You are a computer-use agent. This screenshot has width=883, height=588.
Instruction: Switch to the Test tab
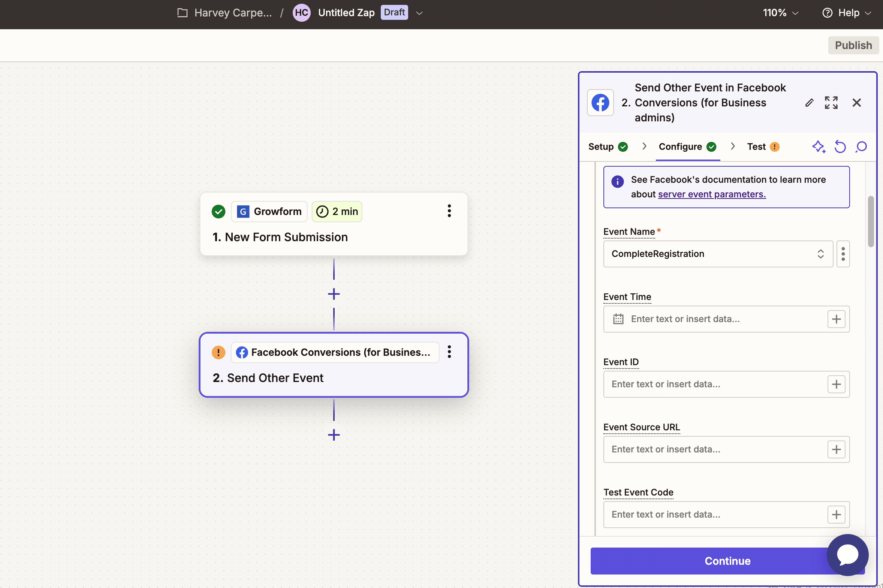[x=763, y=146]
